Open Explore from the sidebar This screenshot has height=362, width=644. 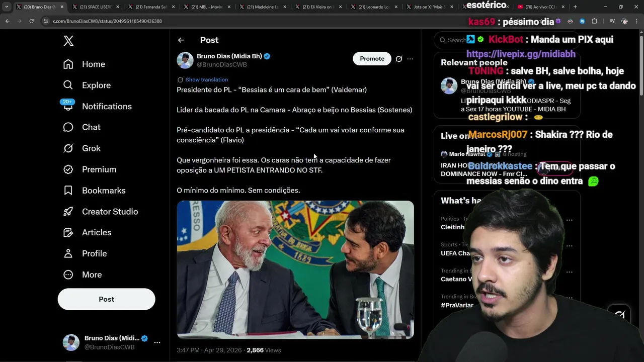[x=87, y=85]
